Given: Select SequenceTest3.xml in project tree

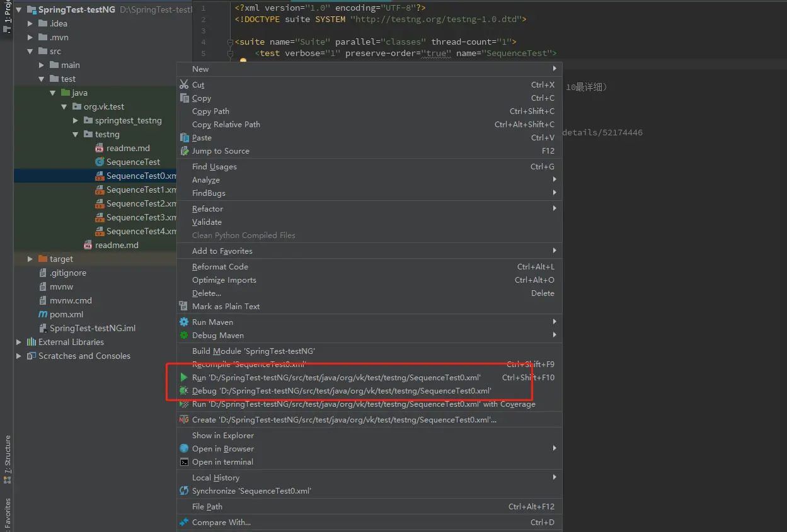Looking at the screenshot, I should pyautogui.click(x=135, y=217).
